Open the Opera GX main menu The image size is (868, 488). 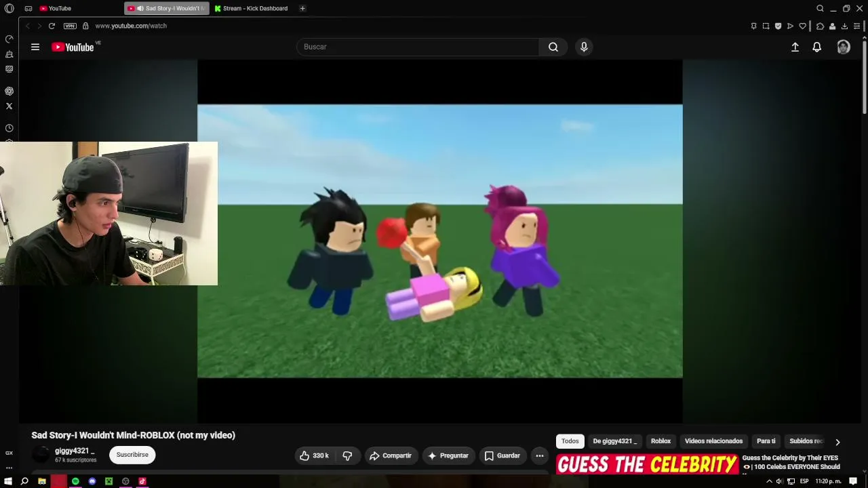9,8
